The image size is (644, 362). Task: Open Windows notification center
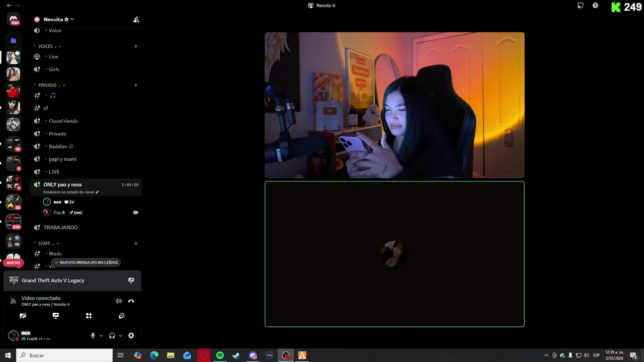pos(634,355)
